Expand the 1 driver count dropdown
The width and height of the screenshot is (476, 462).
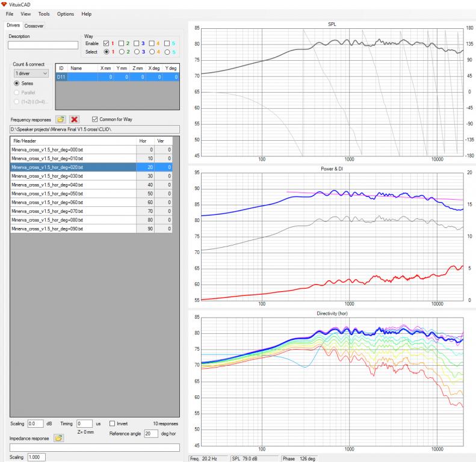pyautogui.click(x=31, y=73)
